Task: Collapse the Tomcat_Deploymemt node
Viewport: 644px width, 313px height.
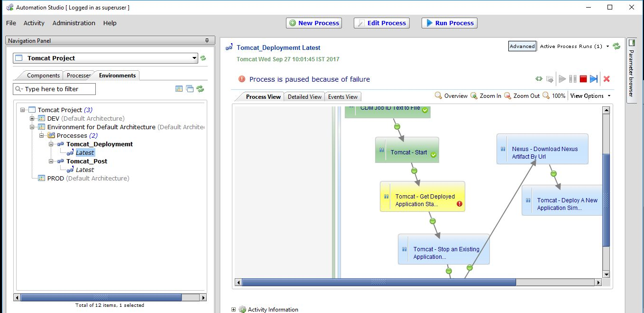Action: pos(51,144)
